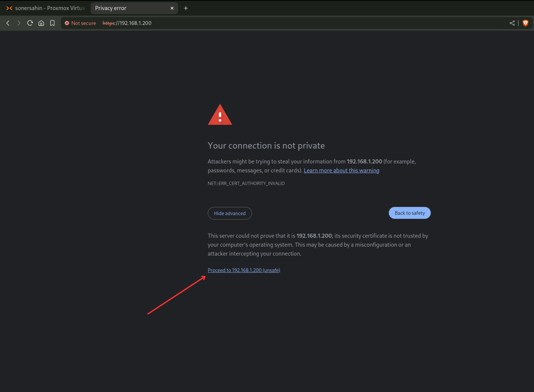Screen dimensions: 534x392
Task: Click the Proxmox logo favicon on tab
Action: tap(9, 8)
